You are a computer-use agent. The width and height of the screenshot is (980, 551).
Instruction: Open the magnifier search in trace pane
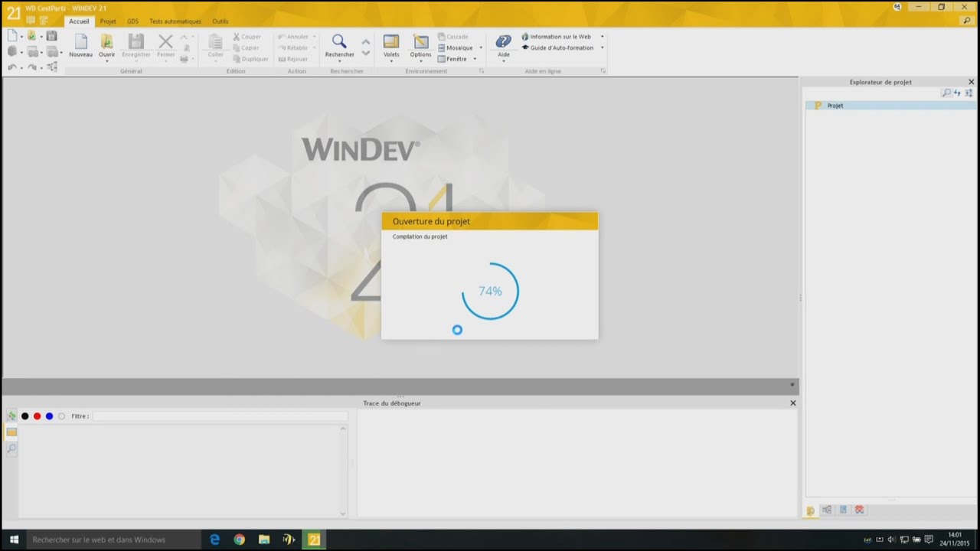pyautogui.click(x=11, y=448)
